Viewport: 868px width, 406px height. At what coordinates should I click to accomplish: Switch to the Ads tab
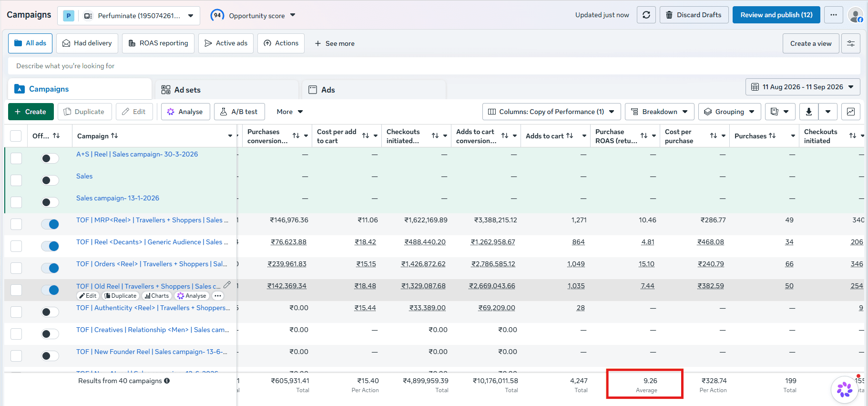(374, 90)
